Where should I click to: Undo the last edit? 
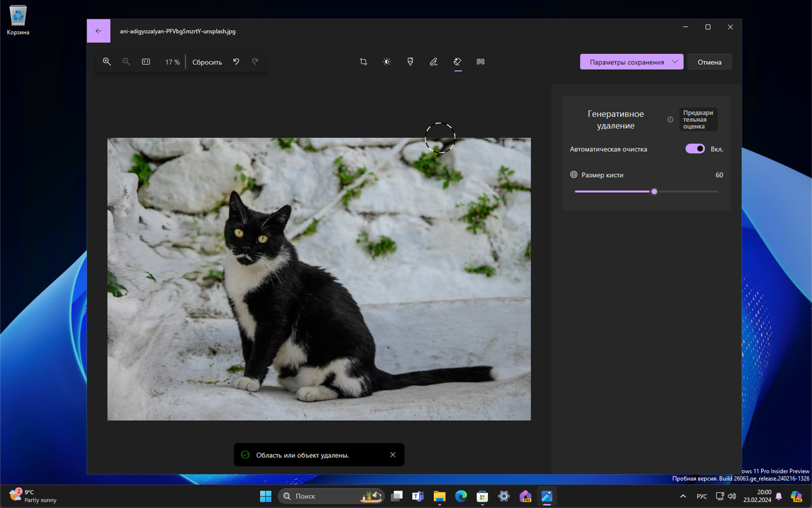(236, 62)
